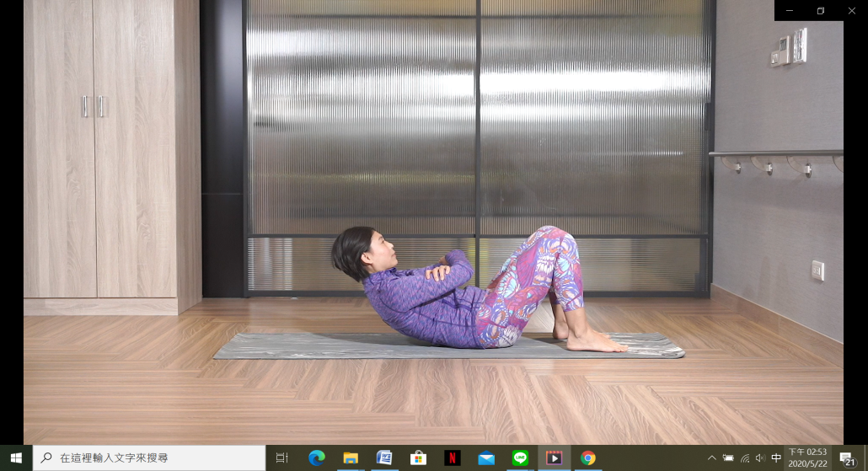Close the video player window

click(852, 10)
